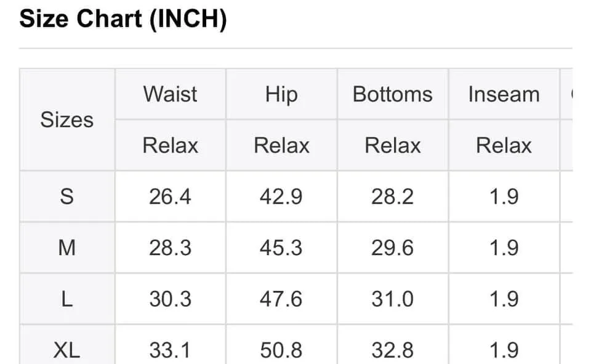Click the 31.0 bottoms value for L

[393, 299]
